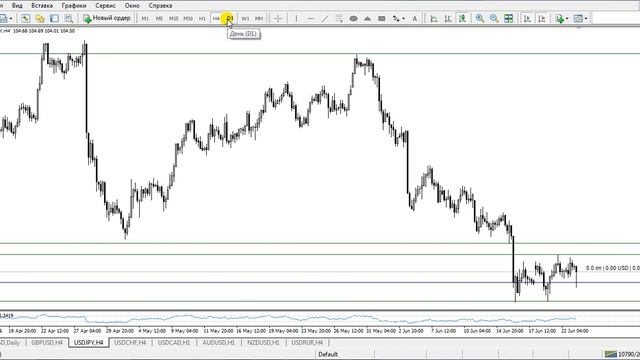Zoom out on the chart
The image size is (640, 360).
pos(494,18)
